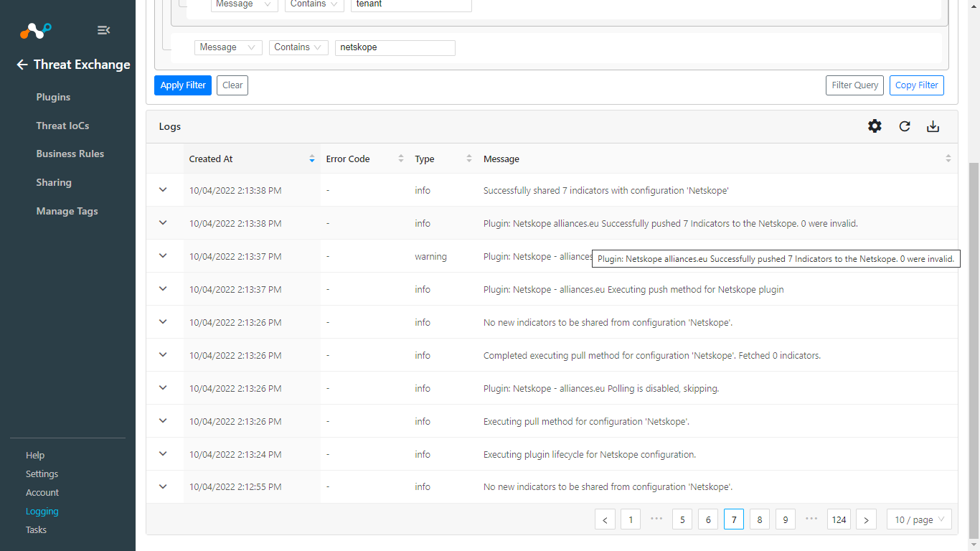Open Message field dropdown for tenant filter

pyautogui.click(x=244, y=4)
